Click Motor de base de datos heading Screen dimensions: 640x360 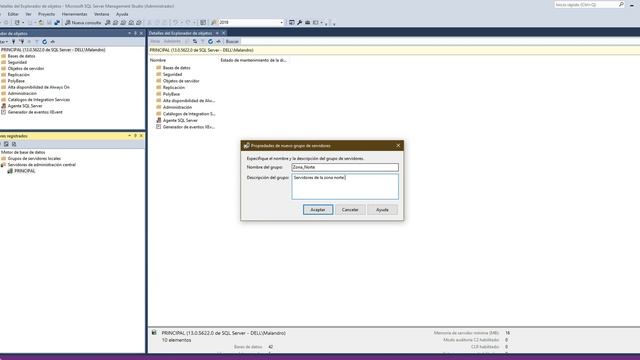tap(23, 152)
